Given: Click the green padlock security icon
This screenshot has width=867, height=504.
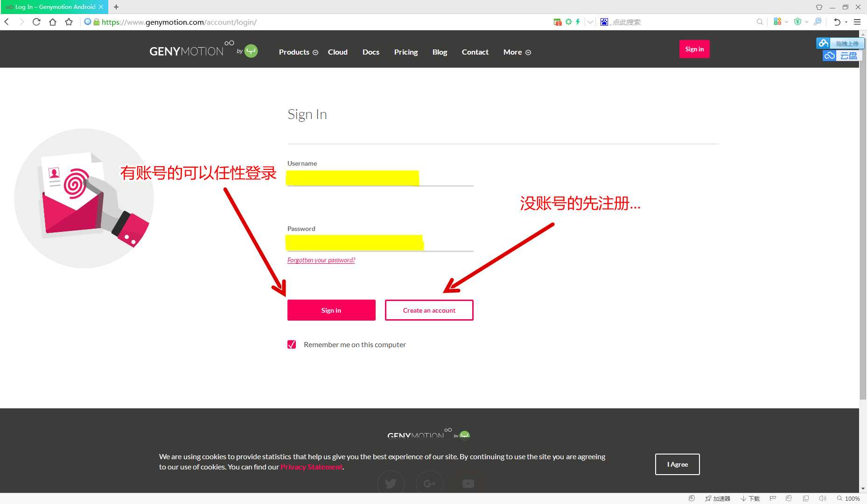Looking at the screenshot, I should (97, 22).
